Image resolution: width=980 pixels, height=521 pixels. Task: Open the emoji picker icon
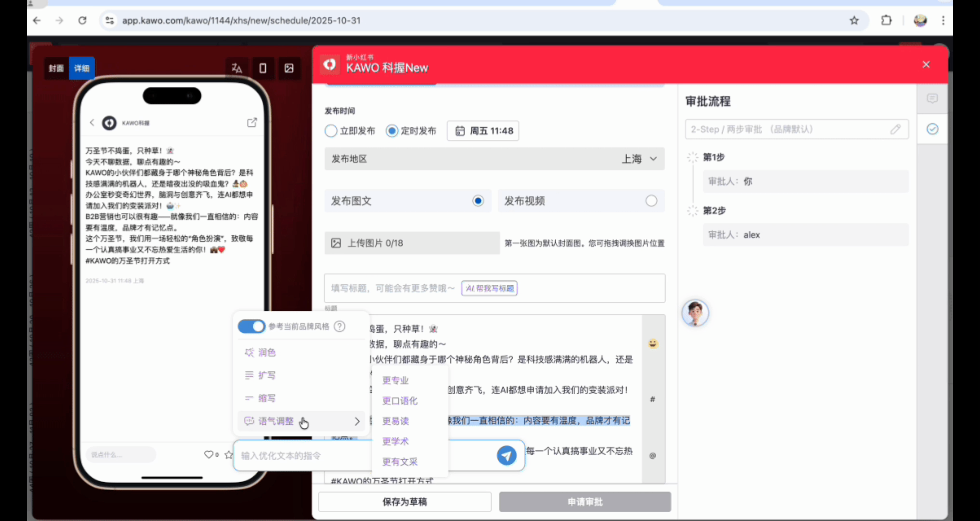tap(653, 344)
